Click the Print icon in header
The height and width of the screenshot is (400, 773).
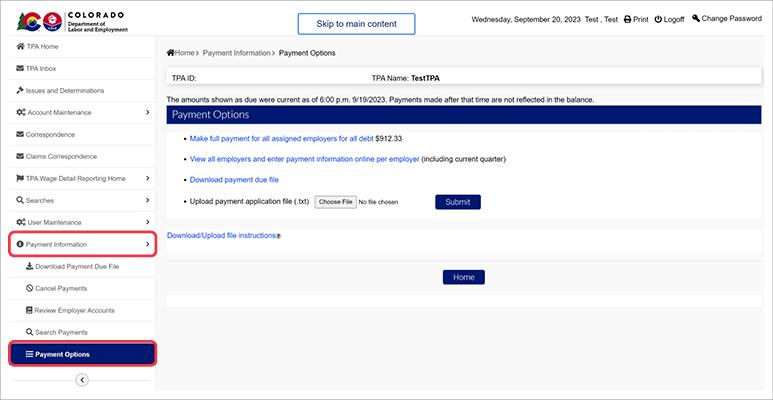pos(627,19)
